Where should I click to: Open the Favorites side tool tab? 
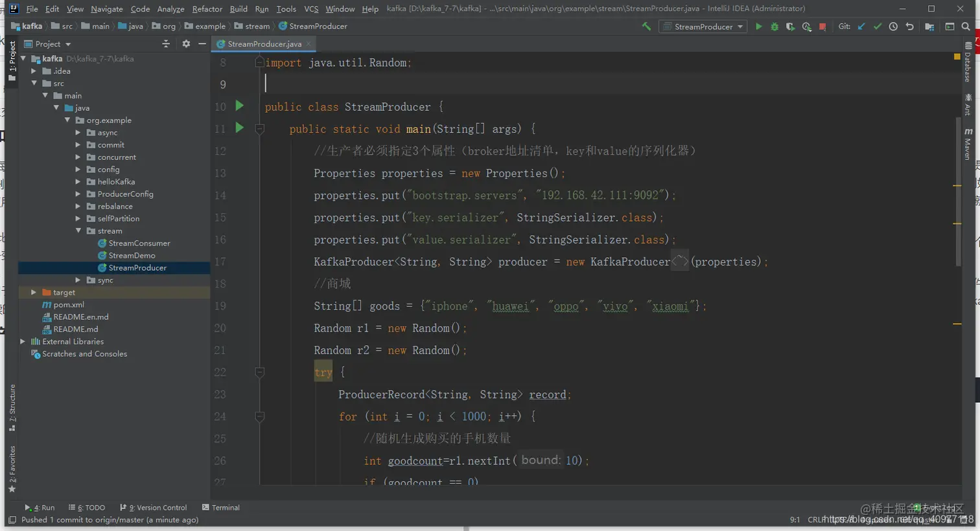[12, 469]
